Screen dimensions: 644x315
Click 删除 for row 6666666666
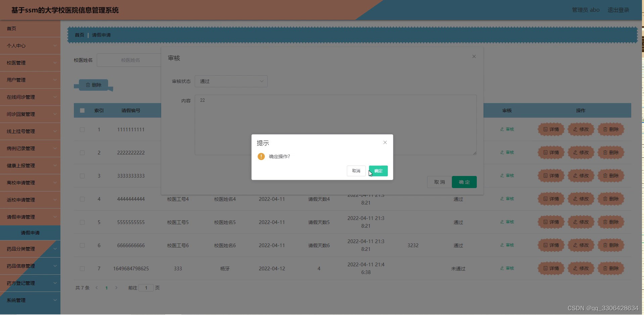(x=611, y=245)
